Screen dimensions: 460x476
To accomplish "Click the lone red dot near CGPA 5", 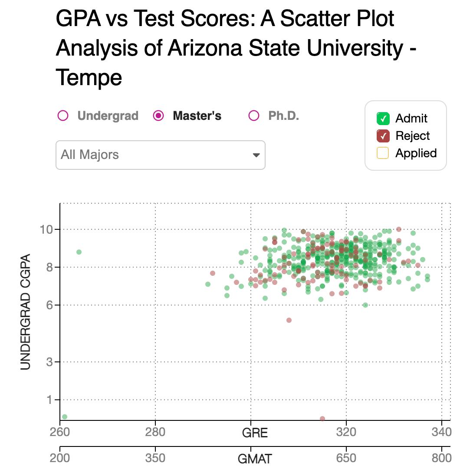I will click(x=289, y=320).
